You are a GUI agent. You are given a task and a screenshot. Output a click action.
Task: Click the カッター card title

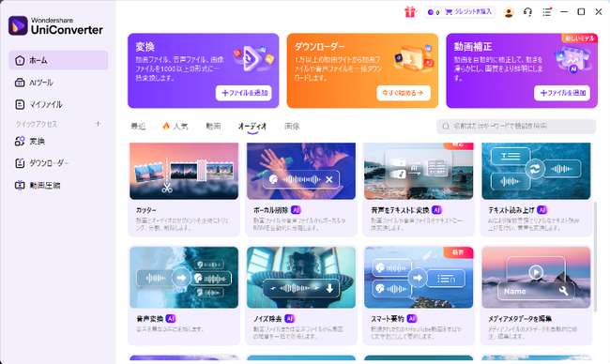(x=145, y=210)
